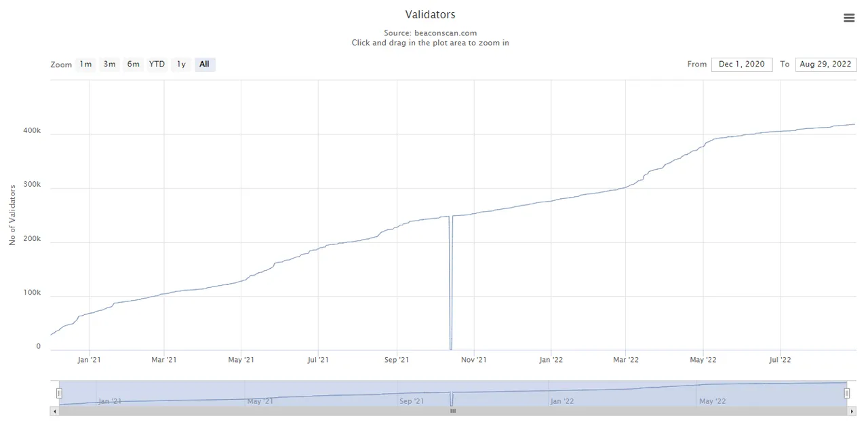Image resolution: width=868 pixels, height=427 pixels.
Task: Click the navigator scrollbar right arrow
Action: click(x=852, y=411)
